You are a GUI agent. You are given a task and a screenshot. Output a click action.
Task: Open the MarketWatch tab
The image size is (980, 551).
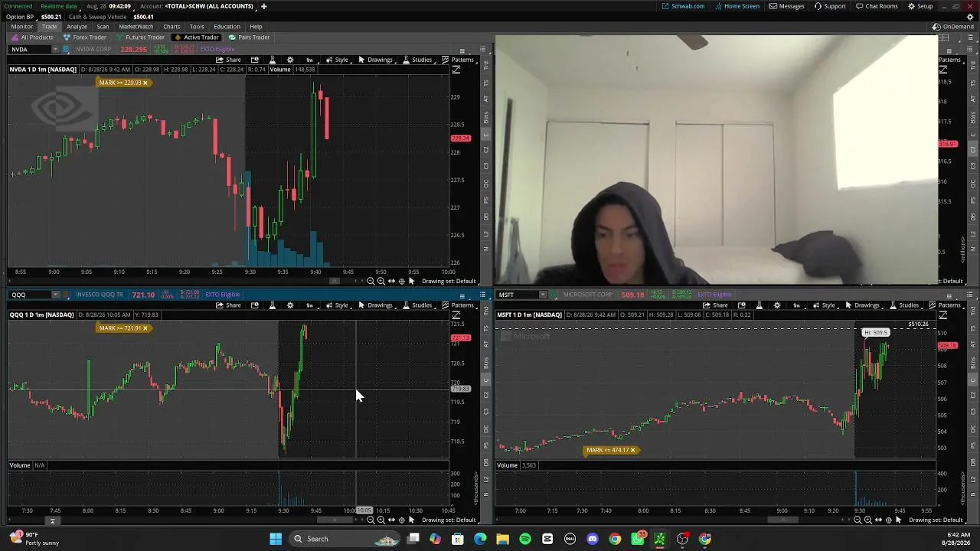click(x=136, y=27)
